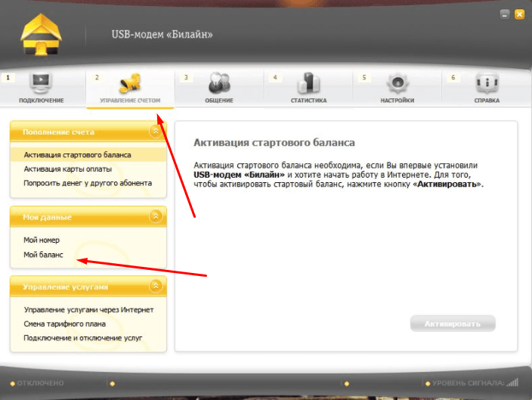Open the Настройки gear icon
The width and height of the screenshot is (532, 400).
pyautogui.click(x=397, y=83)
